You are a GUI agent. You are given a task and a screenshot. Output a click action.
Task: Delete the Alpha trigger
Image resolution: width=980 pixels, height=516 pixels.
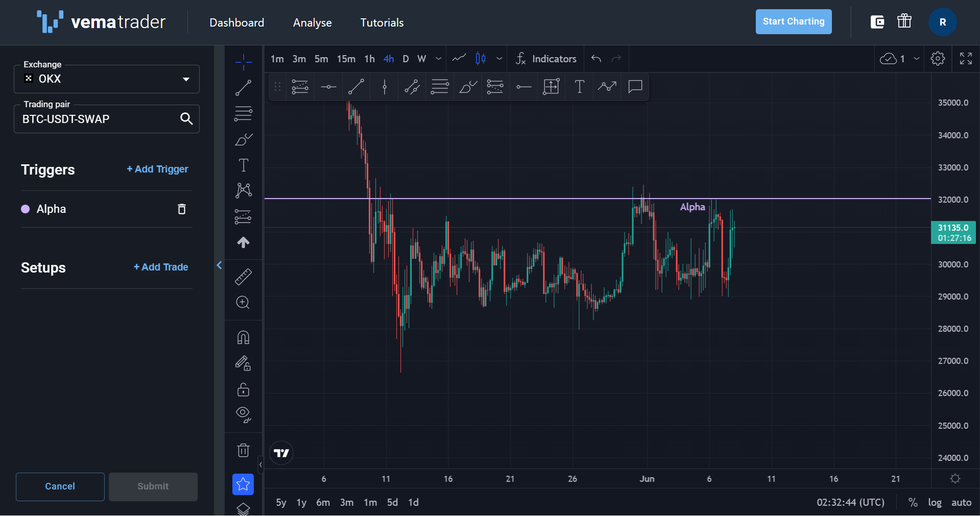[x=181, y=209]
